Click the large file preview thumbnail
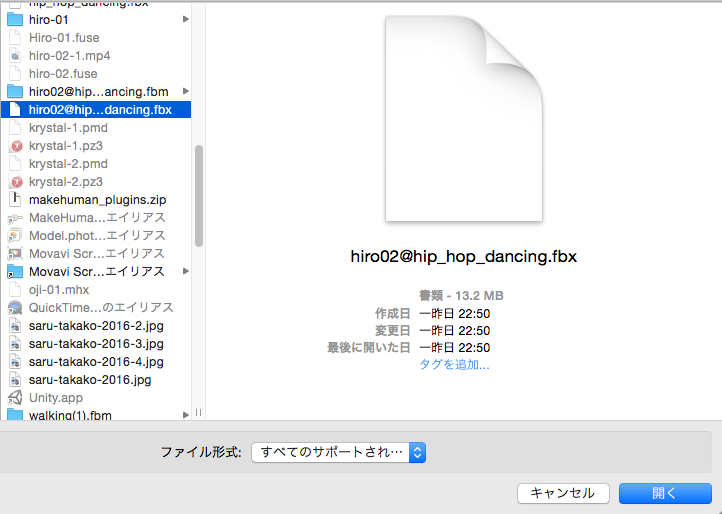 (464, 118)
